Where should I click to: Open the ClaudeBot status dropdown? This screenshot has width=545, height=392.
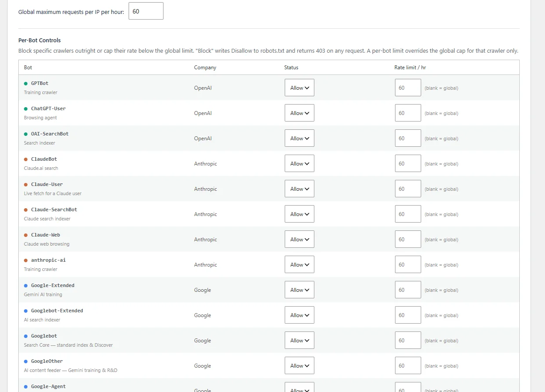pyautogui.click(x=299, y=163)
